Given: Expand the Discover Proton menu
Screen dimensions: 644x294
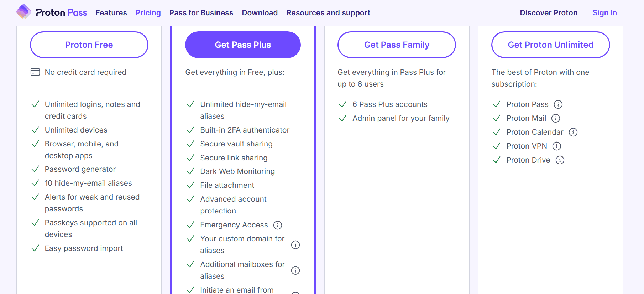Looking at the screenshot, I should tap(549, 13).
